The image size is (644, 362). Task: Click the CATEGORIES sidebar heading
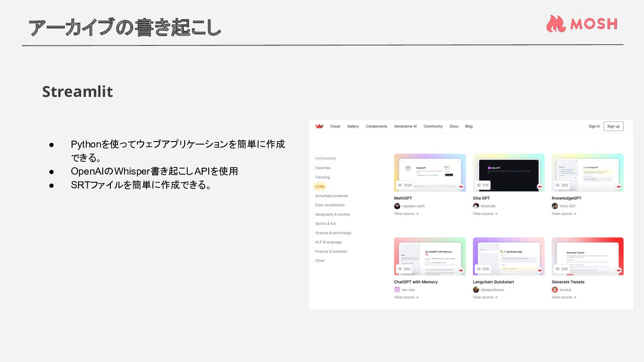(x=325, y=159)
